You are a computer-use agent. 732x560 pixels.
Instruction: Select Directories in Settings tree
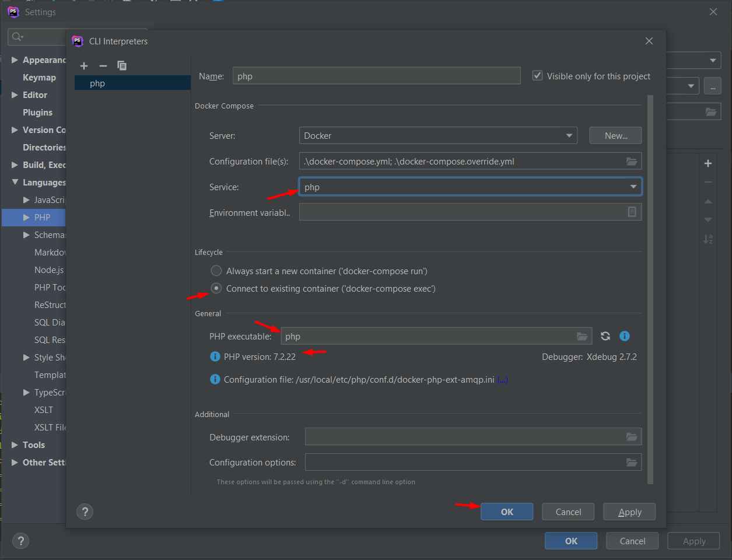tap(44, 148)
